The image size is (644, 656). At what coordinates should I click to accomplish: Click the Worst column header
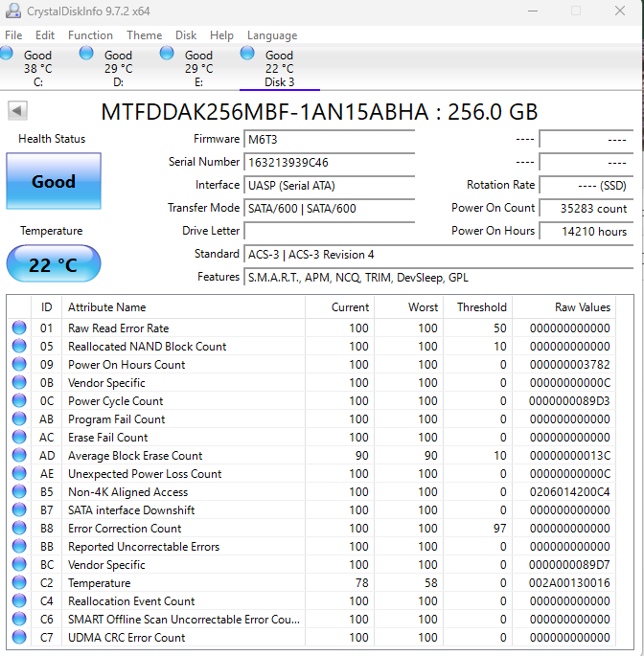tap(408, 307)
